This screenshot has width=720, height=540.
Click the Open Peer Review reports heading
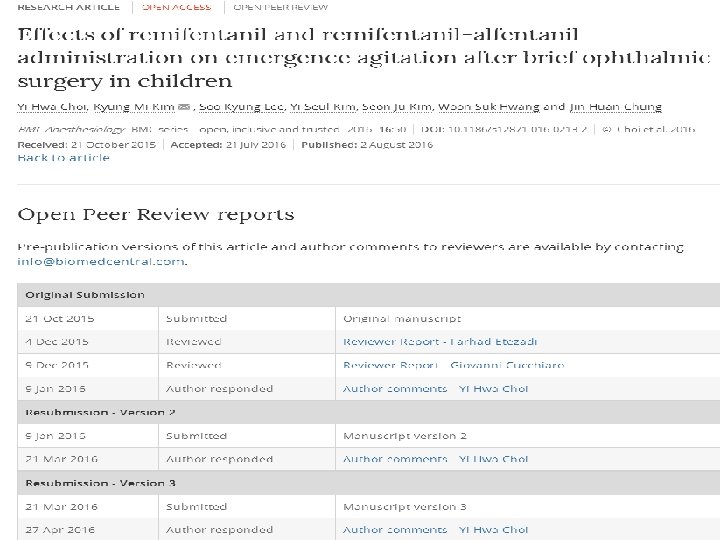click(156, 214)
